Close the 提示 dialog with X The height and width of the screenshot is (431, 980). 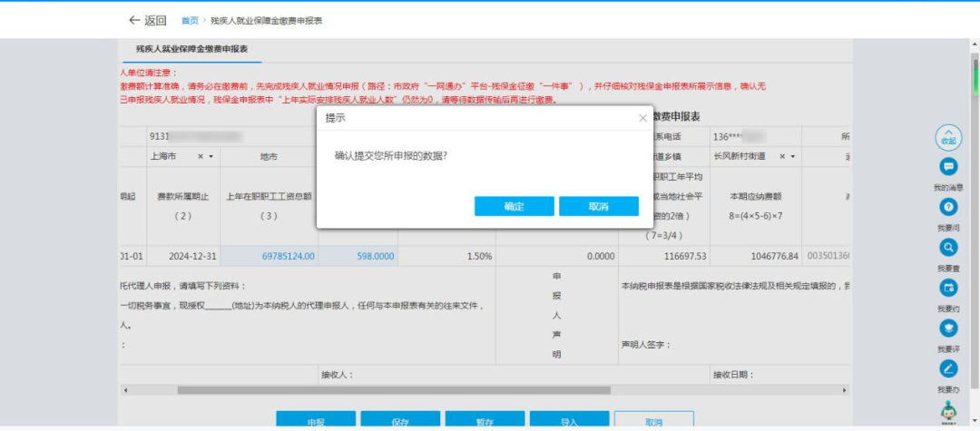pos(642,118)
